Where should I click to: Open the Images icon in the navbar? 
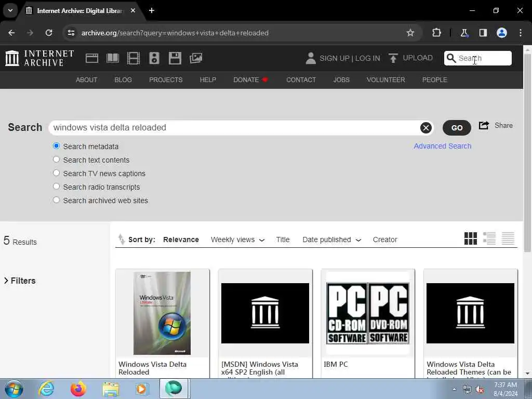(x=196, y=58)
